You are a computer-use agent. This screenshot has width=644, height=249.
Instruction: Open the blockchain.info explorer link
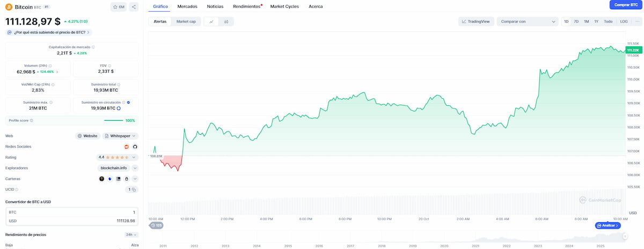coord(113,168)
